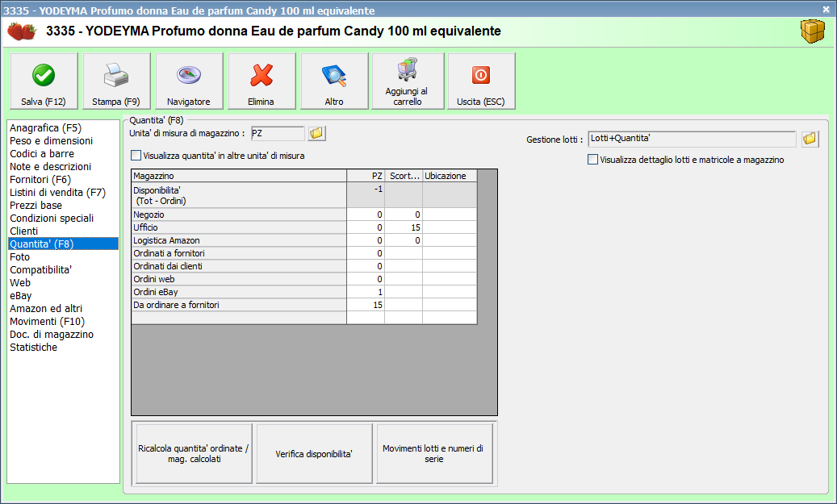
Task: Click the green checkmark Salva (F12) button
Action: pyautogui.click(x=44, y=81)
